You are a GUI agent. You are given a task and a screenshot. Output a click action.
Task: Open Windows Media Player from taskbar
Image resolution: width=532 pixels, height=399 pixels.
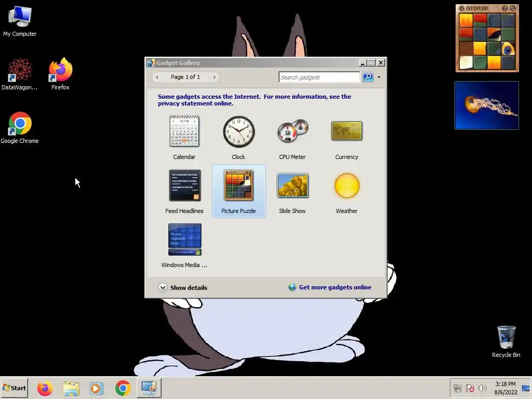[x=97, y=388]
